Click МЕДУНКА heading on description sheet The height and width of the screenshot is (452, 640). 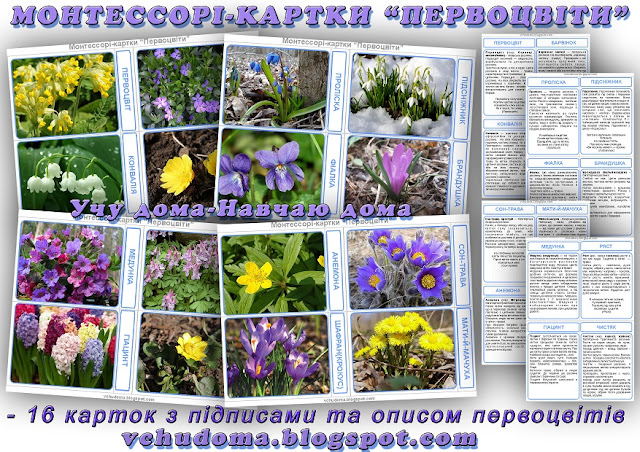pyautogui.click(x=553, y=247)
